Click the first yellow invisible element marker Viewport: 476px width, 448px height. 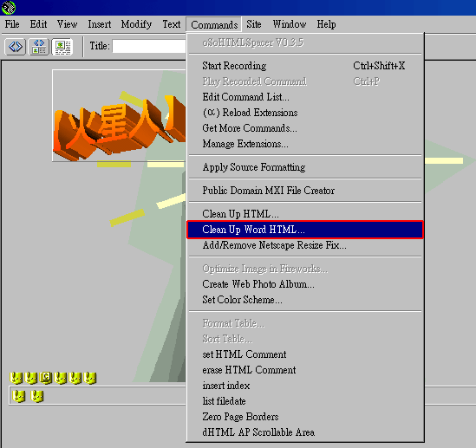pos(16,378)
